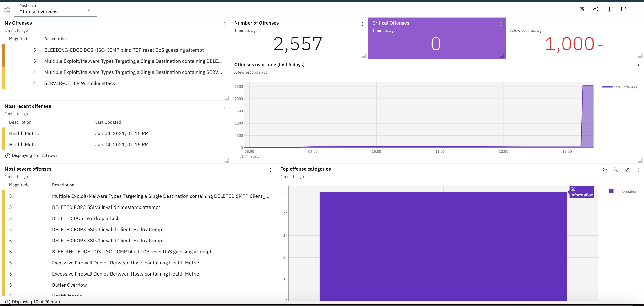Toggle the 50 Information bar label
The height and width of the screenshot is (306, 644).
582,192
